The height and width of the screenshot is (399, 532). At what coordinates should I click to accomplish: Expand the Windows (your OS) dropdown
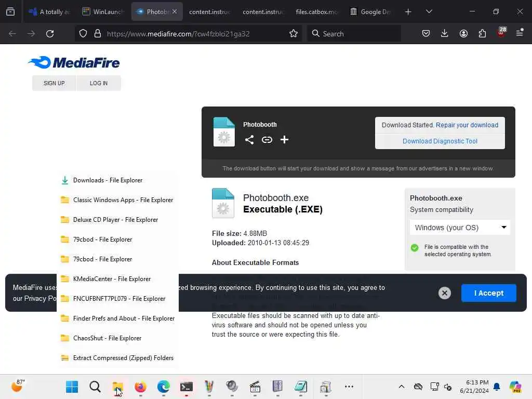[460, 228]
